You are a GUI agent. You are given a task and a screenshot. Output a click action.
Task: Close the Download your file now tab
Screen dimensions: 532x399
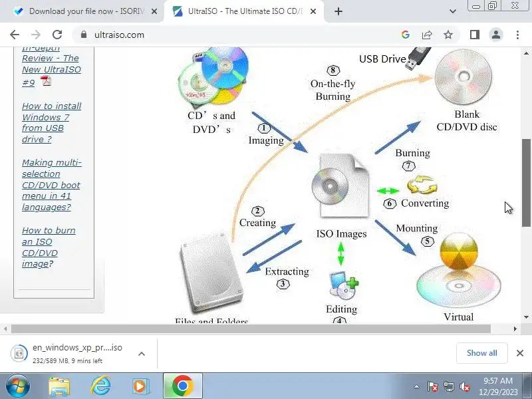click(154, 11)
